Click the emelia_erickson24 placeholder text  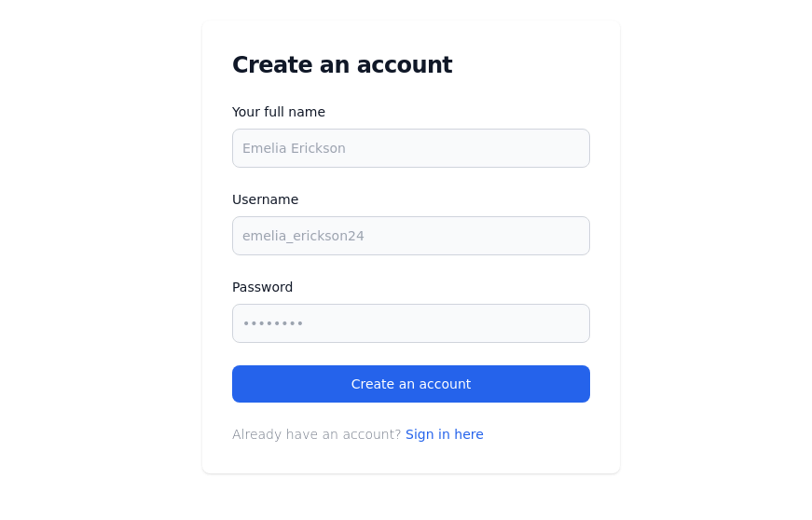[303, 236]
